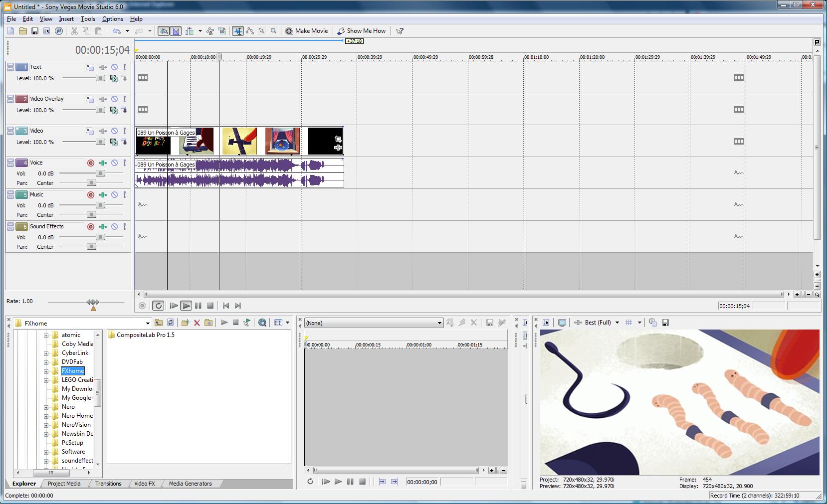
Task: Open the preview quality Best (Full) dropdown
Action: pyautogui.click(x=617, y=323)
